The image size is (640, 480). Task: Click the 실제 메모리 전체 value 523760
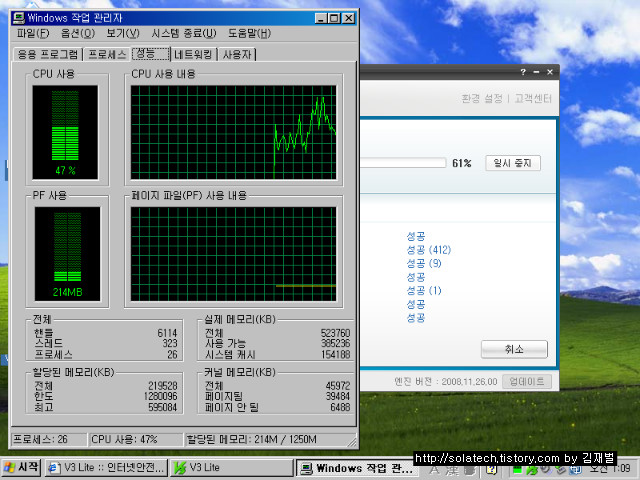(x=336, y=333)
